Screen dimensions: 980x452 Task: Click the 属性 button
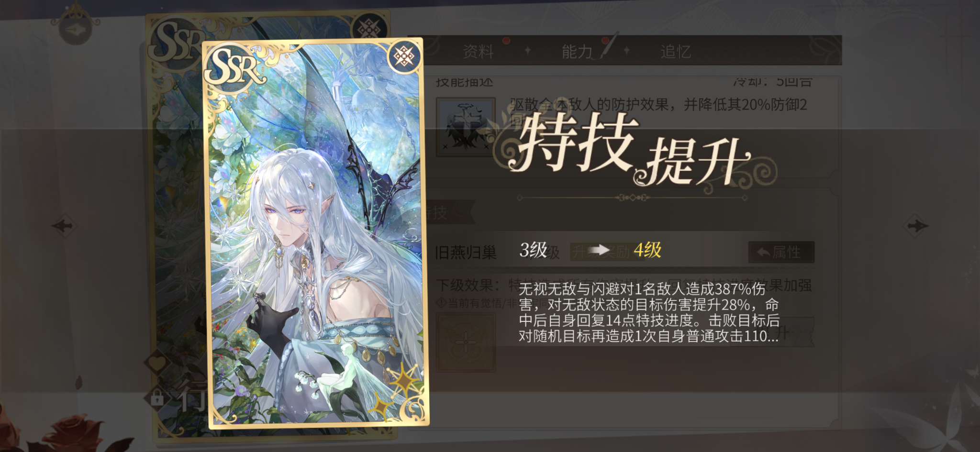tap(781, 252)
